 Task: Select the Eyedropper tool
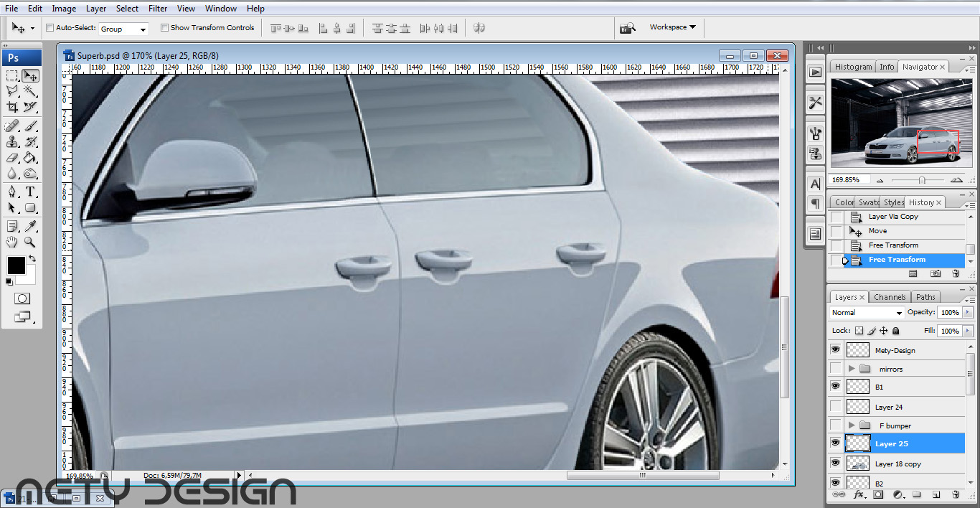tap(30, 226)
